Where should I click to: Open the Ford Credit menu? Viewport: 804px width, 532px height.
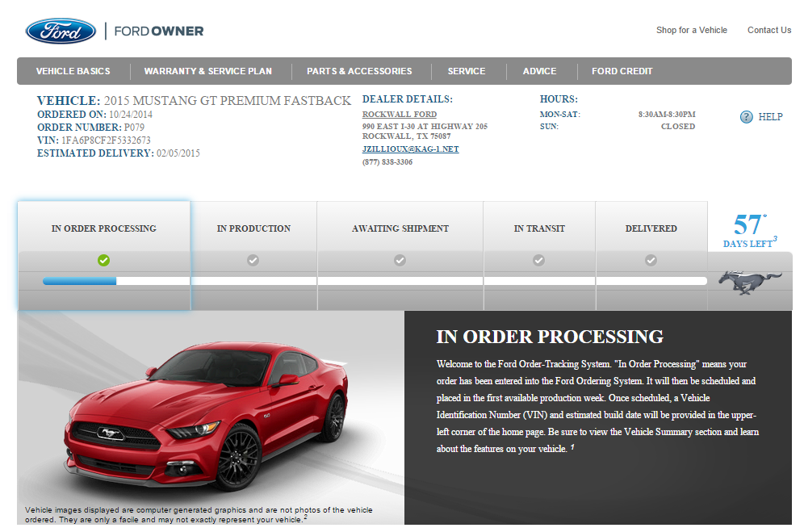(x=622, y=71)
